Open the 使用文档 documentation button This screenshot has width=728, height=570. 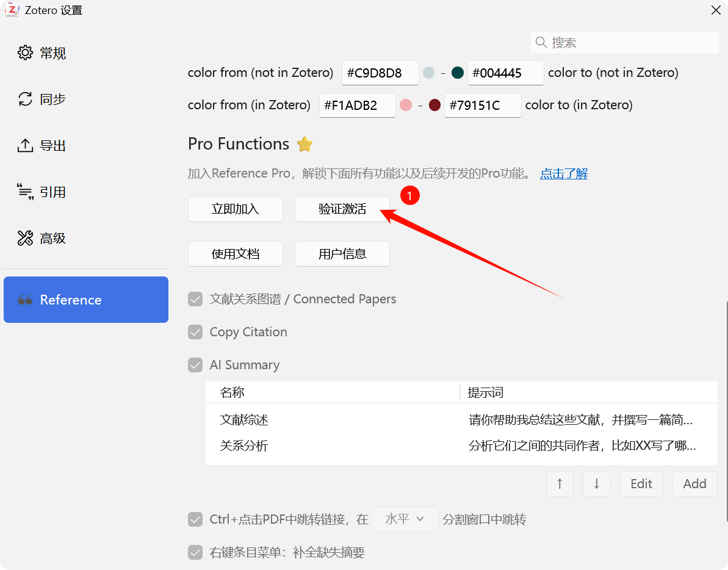pyautogui.click(x=236, y=254)
